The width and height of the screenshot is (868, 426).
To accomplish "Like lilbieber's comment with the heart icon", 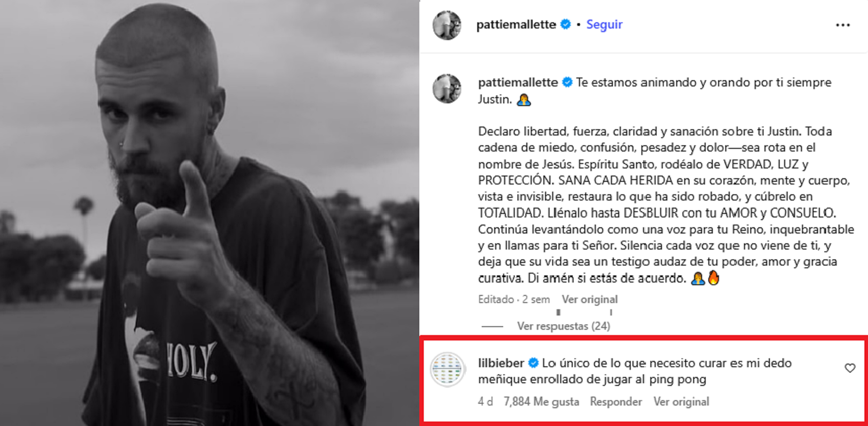I will coord(850,368).
